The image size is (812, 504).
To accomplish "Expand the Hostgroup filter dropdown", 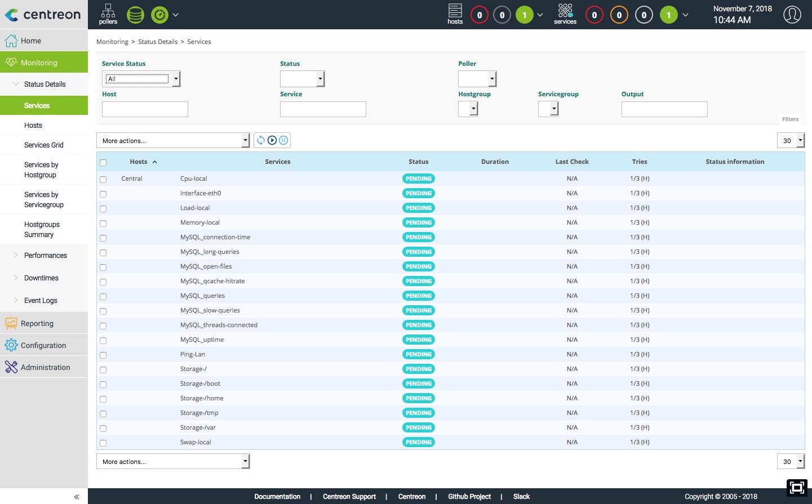I will point(468,109).
